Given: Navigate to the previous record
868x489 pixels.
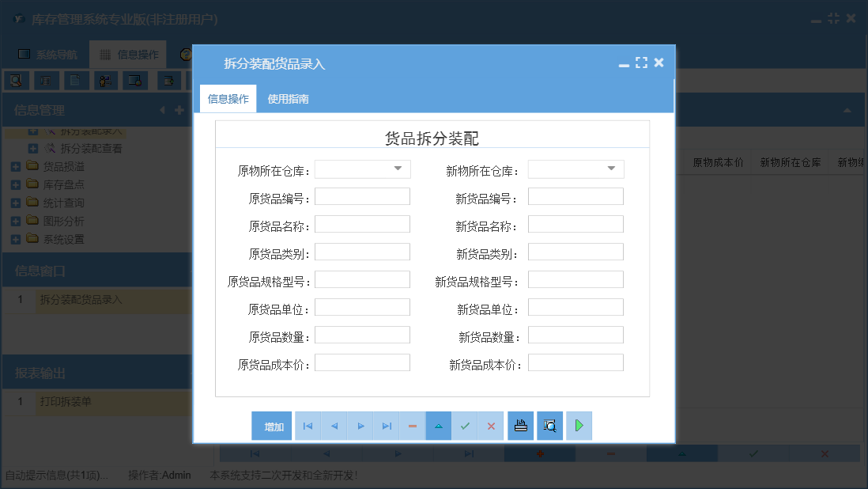Looking at the screenshot, I should (x=334, y=426).
